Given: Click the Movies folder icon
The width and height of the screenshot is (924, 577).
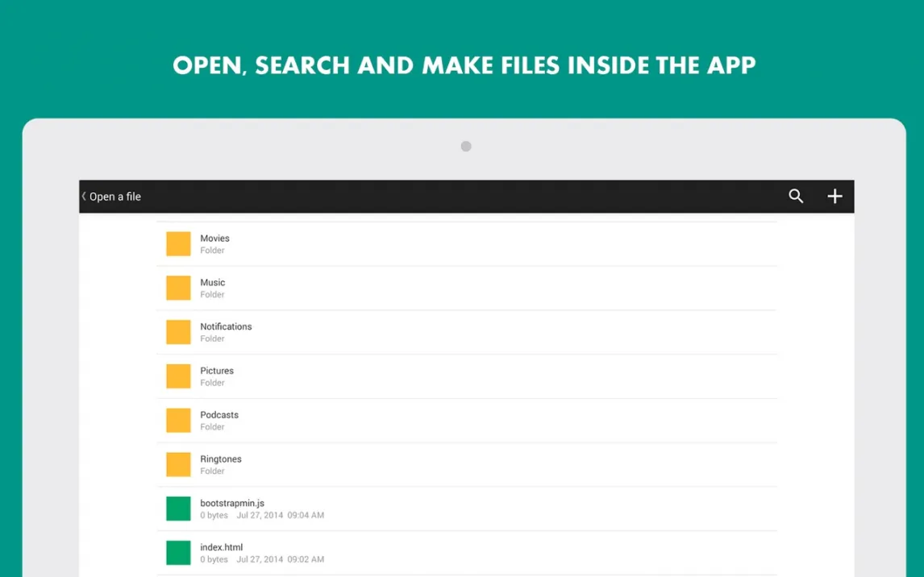Looking at the screenshot, I should click(178, 244).
